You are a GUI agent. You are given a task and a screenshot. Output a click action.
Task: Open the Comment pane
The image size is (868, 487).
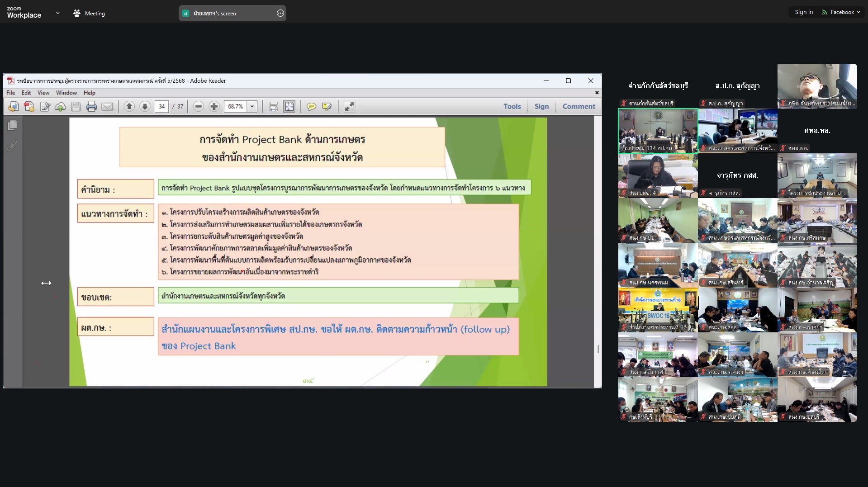pos(579,107)
